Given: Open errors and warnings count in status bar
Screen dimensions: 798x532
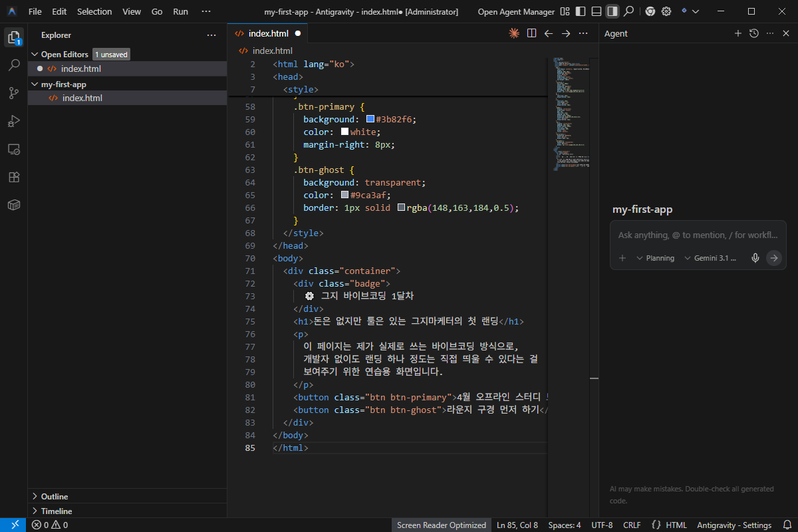Looking at the screenshot, I should [50, 525].
